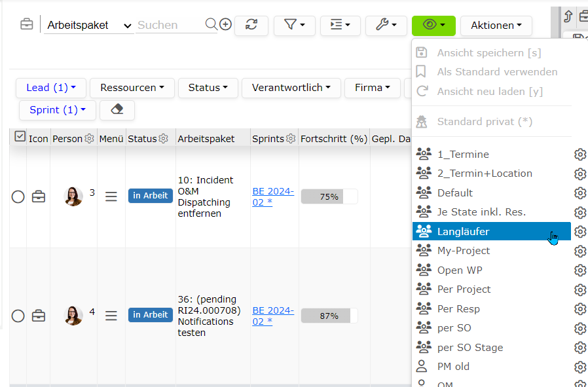Choose the 1_Termine view
Image resolution: width=588 pixels, height=387 pixels.
coord(491,154)
